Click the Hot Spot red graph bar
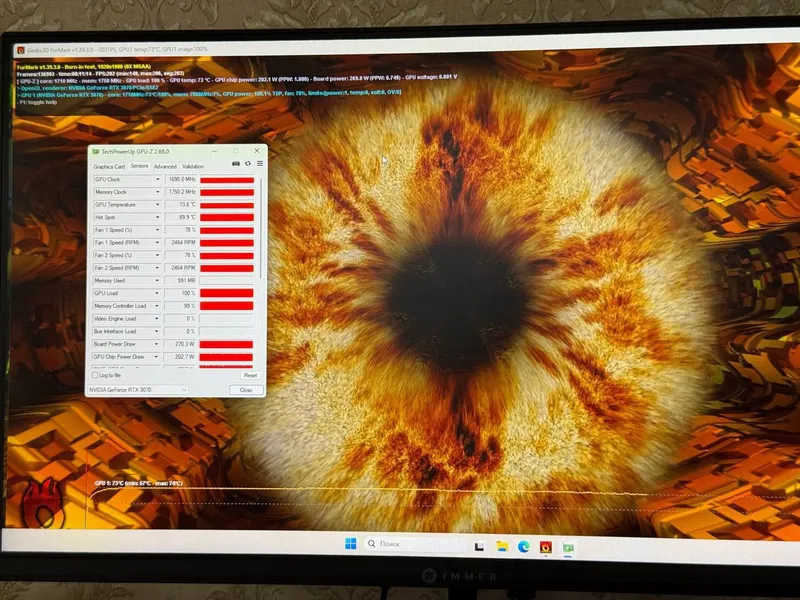800x600 pixels. click(x=227, y=217)
